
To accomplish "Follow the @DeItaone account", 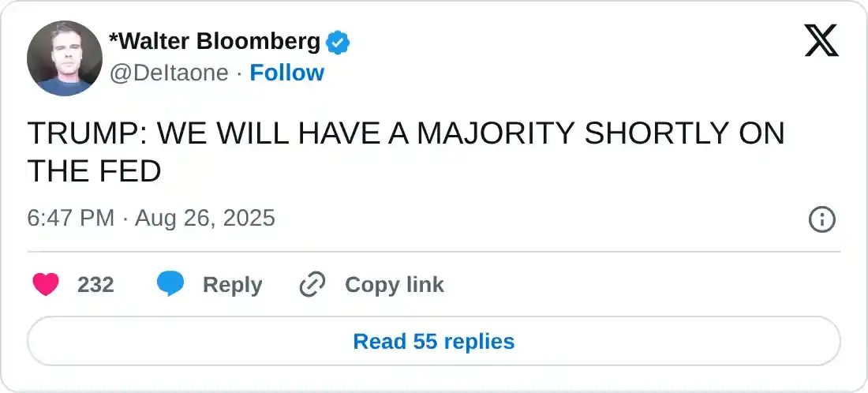I will pyautogui.click(x=286, y=73).
